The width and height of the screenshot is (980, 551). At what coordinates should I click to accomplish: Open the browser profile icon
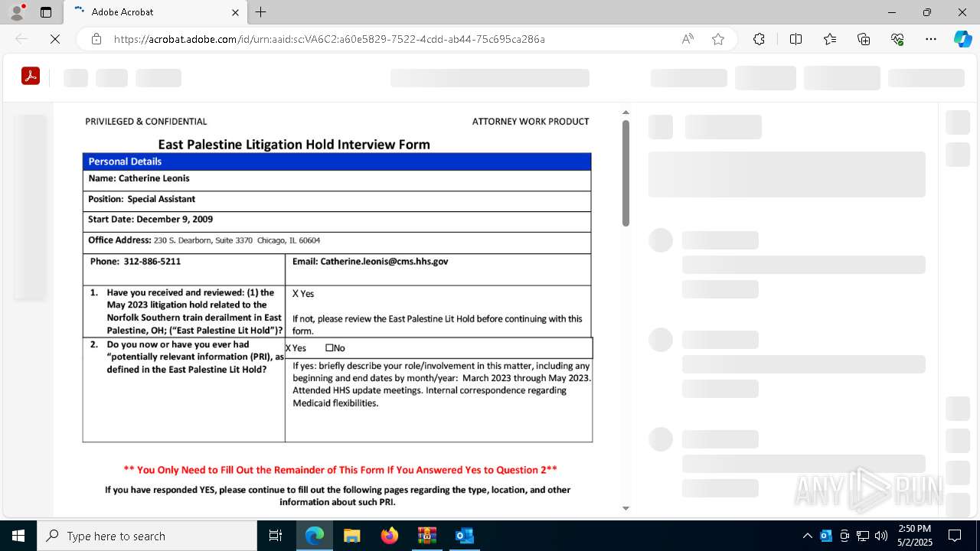(x=17, y=12)
